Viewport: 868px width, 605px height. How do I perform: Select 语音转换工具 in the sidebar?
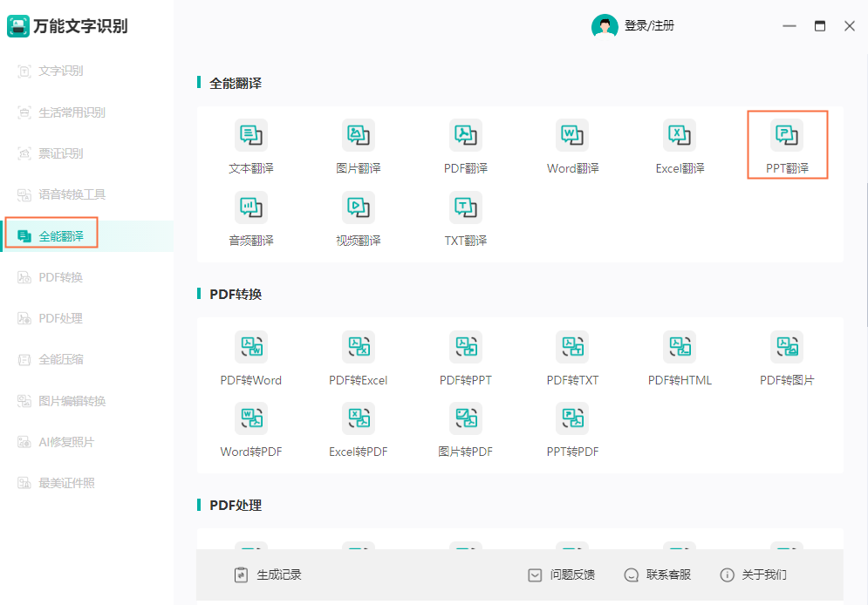pos(86,194)
